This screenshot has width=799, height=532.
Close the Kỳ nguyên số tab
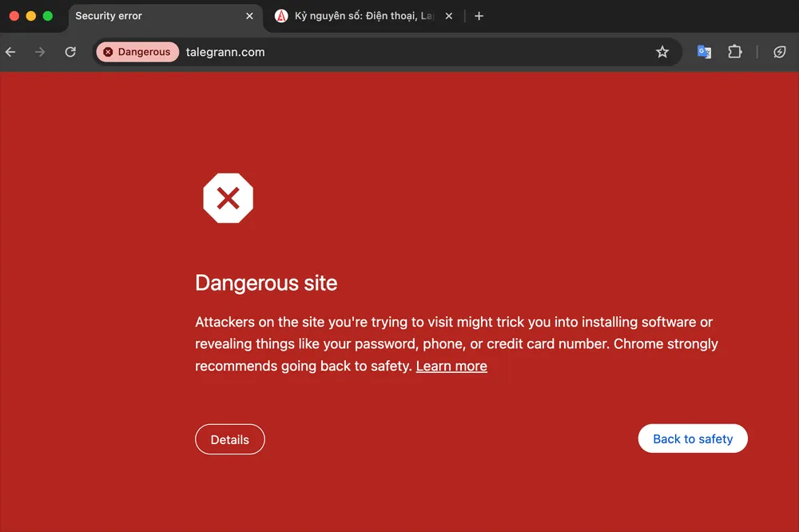coord(448,15)
